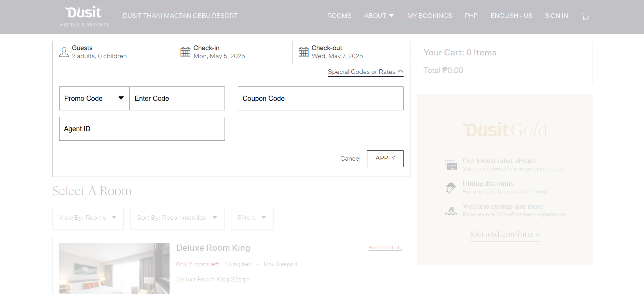Click 'Deluxe Room King 32sqm' description

(213, 279)
